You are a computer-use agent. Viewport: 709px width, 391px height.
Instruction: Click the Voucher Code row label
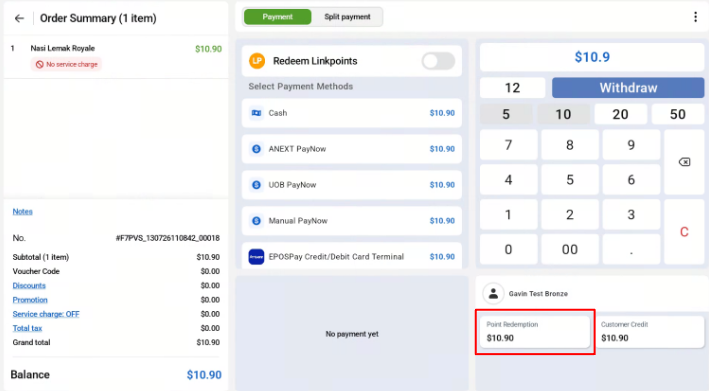[36, 271]
